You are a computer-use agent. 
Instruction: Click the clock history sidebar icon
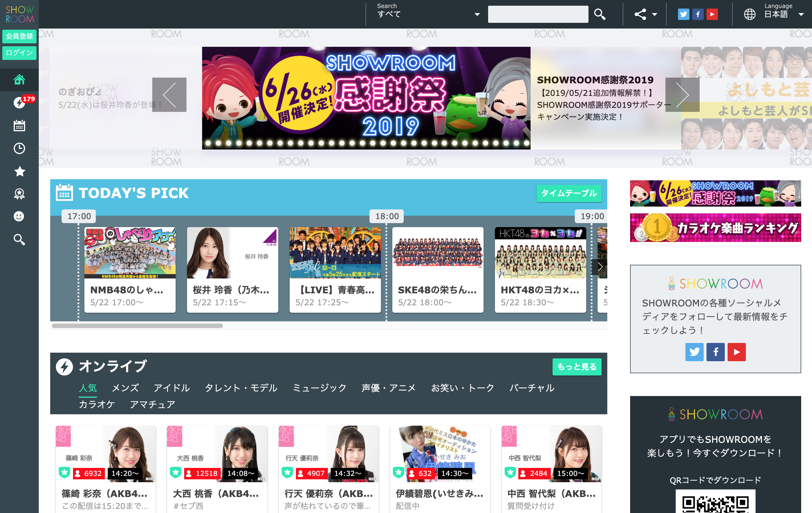point(19,148)
